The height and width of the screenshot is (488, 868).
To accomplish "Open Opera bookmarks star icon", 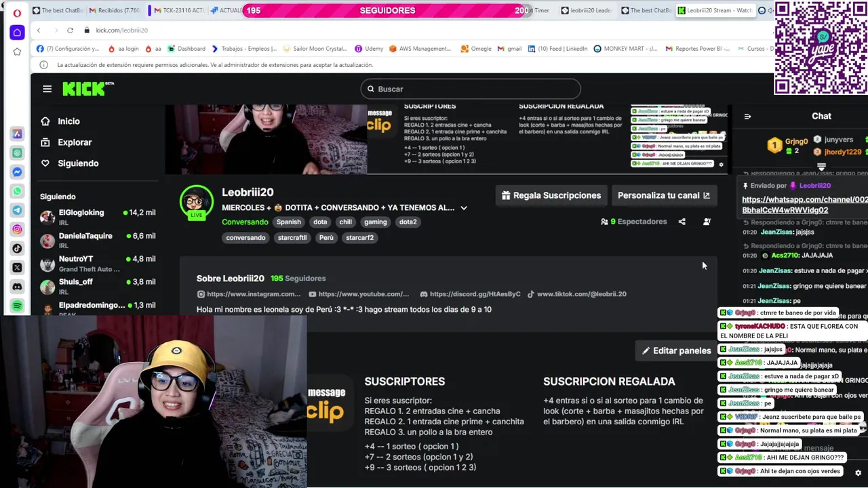I will [18, 52].
